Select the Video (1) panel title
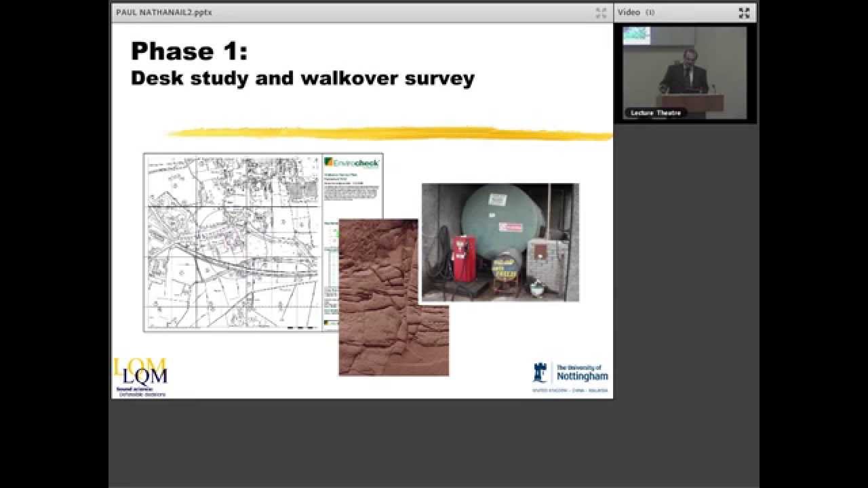 [636, 12]
